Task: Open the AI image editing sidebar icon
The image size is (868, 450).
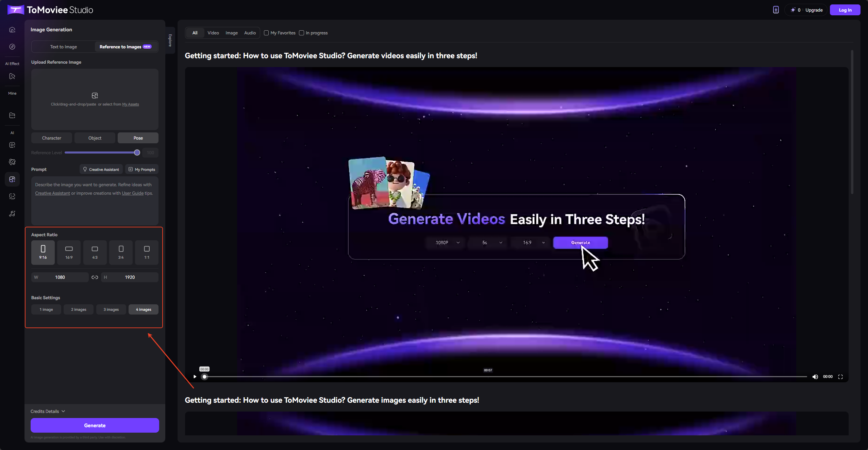Action: point(12,196)
